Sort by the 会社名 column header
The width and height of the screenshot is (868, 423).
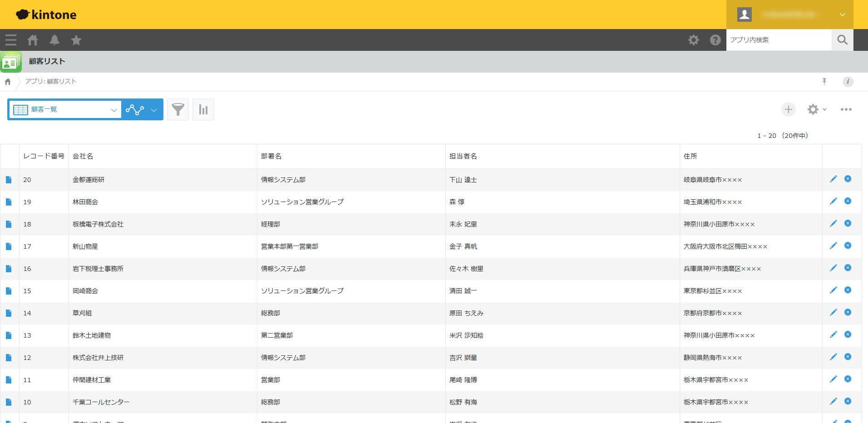pyautogui.click(x=82, y=156)
